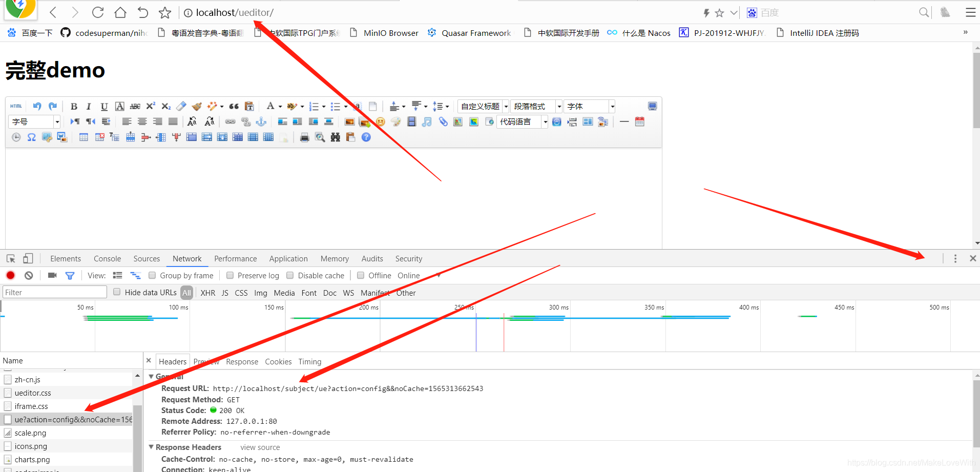Insert a horizontal rule

click(624, 121)
